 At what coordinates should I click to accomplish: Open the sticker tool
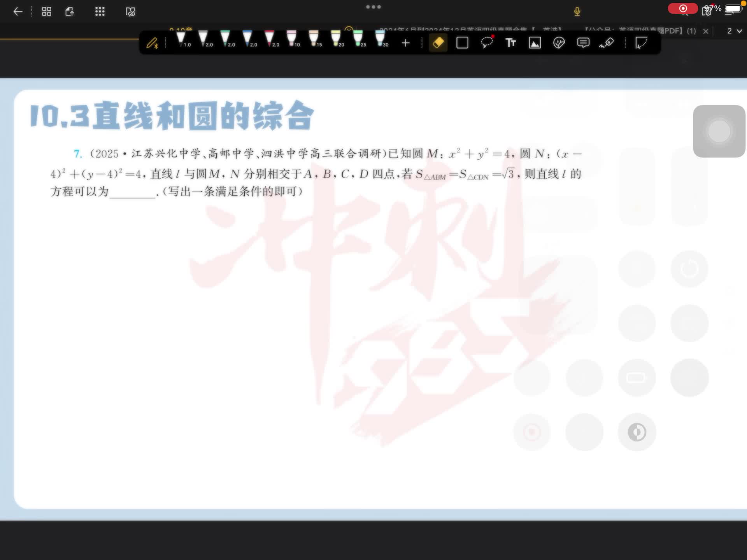(x=559, y=43)
